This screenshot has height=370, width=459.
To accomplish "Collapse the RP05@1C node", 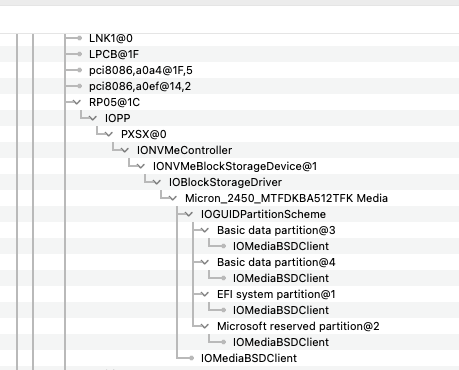I will (x=77, y=102).
